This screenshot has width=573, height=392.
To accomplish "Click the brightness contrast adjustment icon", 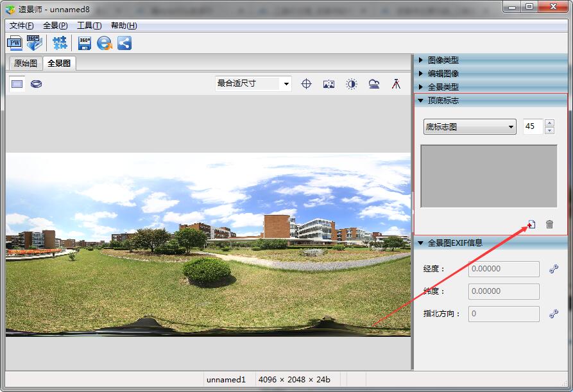I will [x=352, y=83].
